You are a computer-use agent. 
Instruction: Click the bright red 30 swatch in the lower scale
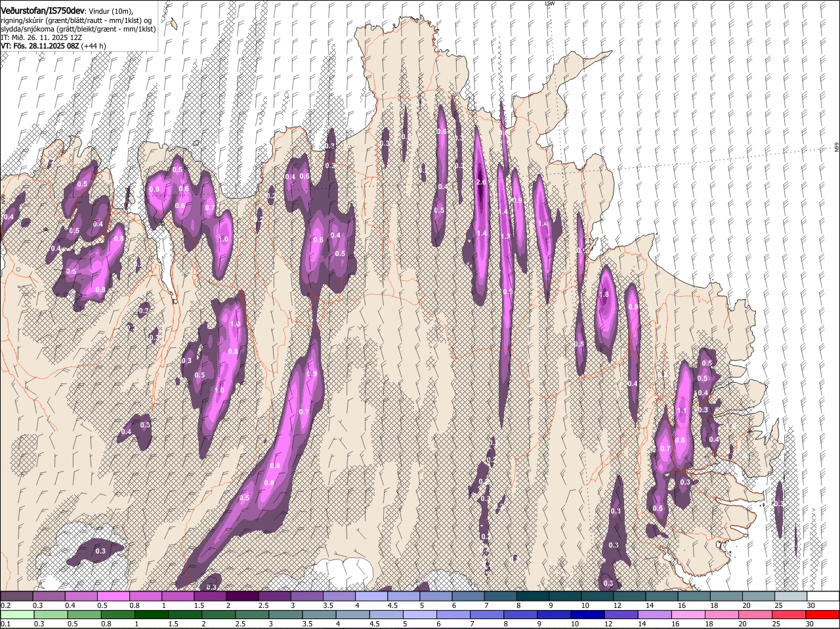(x=824, y=615)
